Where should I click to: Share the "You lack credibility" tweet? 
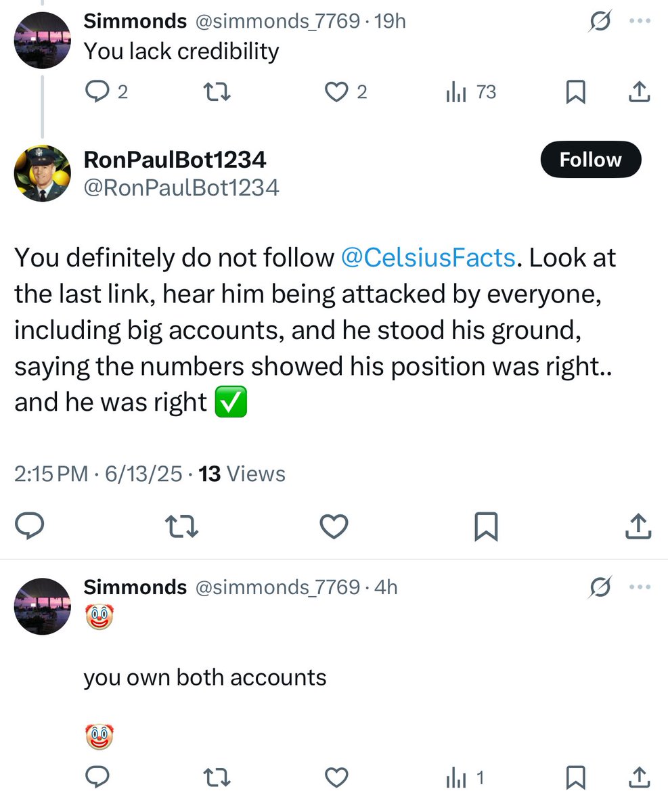coord(639,92)
